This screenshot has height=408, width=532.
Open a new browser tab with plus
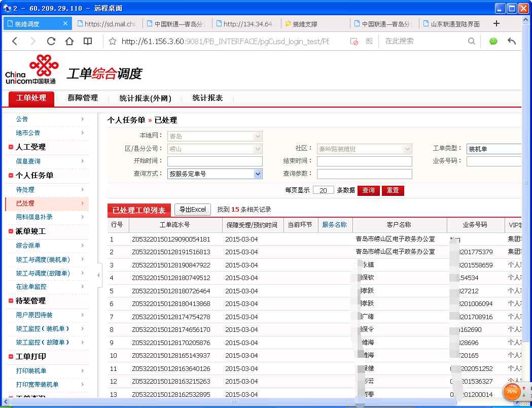tap(496, 23)
